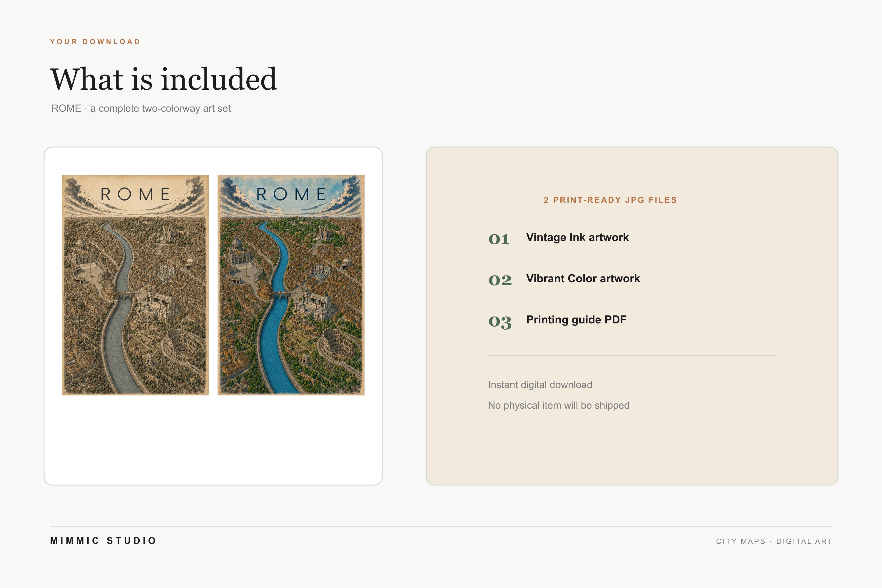Click the Vintage Ink Rome artwork thumbnail
Screen dimensions: 882x588
click(x=135, y=285)
